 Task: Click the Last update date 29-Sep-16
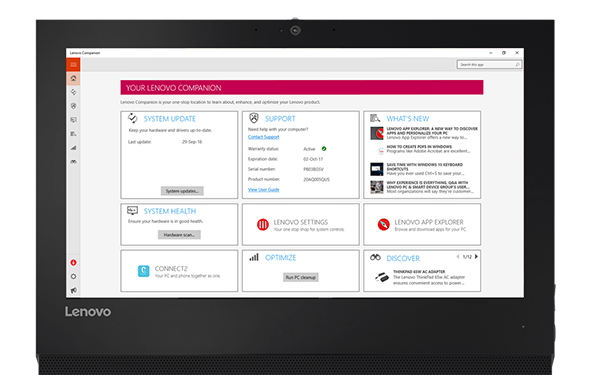[192, 142]
